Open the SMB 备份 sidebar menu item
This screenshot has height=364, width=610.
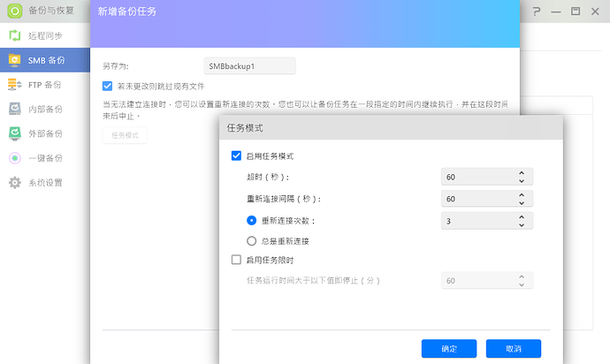pos(44,61)
